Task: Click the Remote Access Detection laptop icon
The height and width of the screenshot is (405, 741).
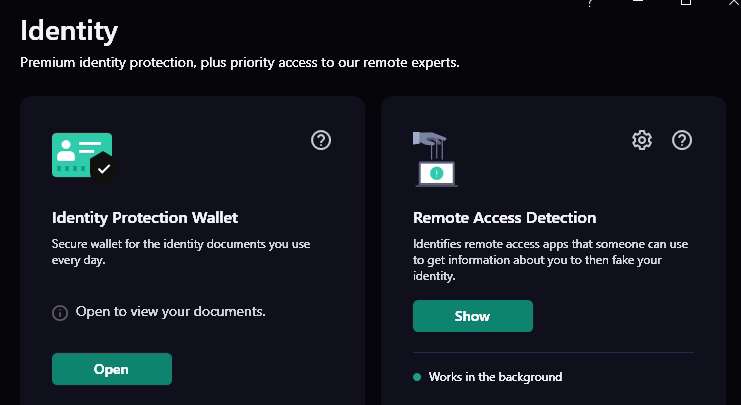Action: click(434, 160)
